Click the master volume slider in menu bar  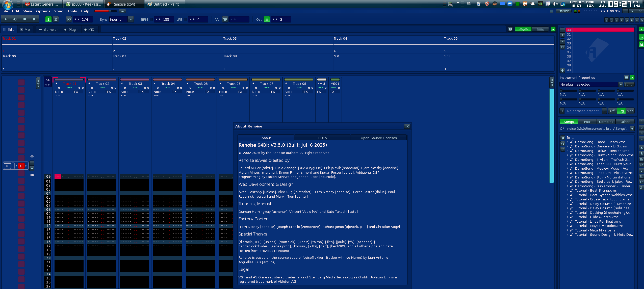tap(106, 11)
